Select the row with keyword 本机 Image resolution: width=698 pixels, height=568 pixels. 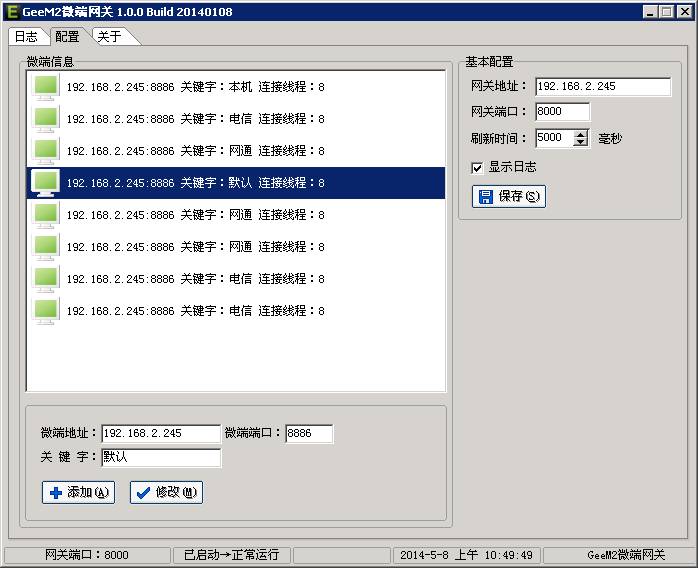[x=236, y=87]
